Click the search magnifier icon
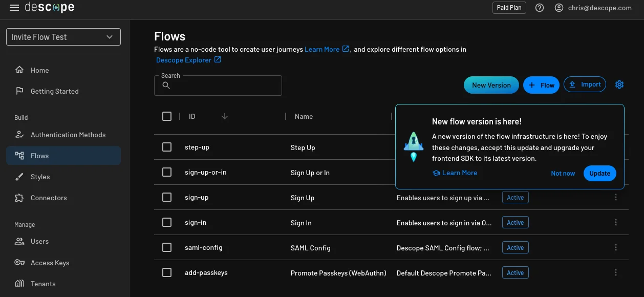The height and width of the screenshot is (297, 644). pyautogui.click(x=166, y=86)
